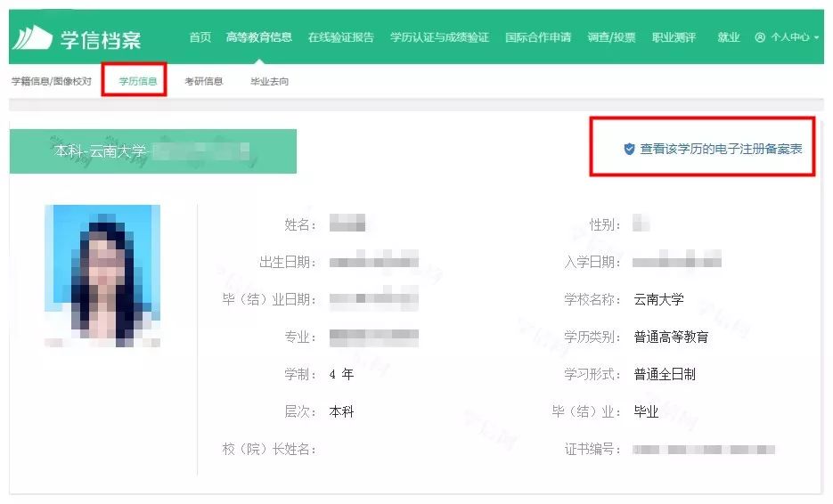Click the 毕业 status value
The width and height of the screenshot is (833, 504).
pos(646,411)
